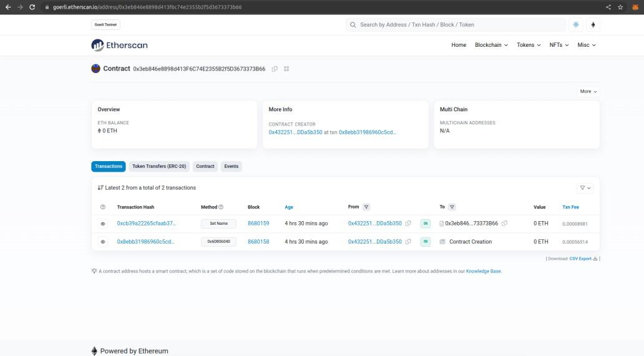Screen dimensions: 644x356
Task: Show the QR code for contract address
Action: click(286, 69)
